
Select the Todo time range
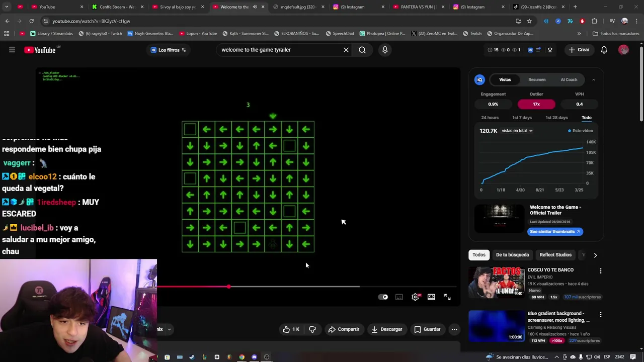pos(587,118)
